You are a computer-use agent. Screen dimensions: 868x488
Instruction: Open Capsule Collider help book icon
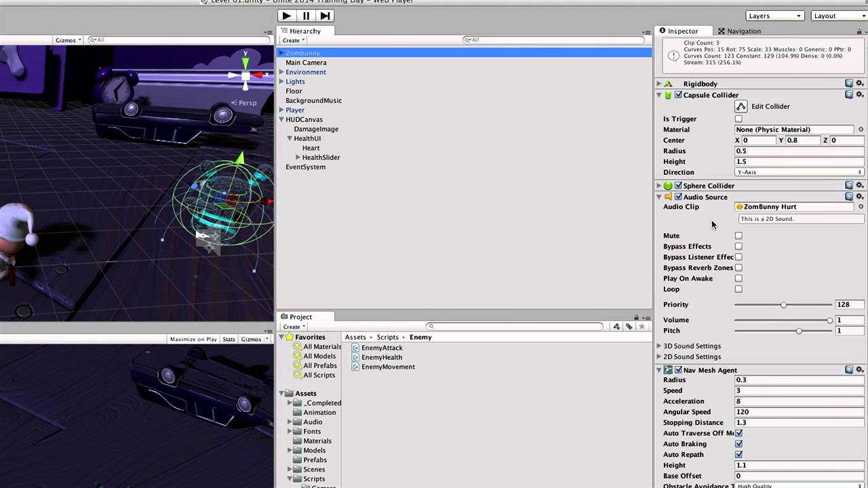point(849,95)
